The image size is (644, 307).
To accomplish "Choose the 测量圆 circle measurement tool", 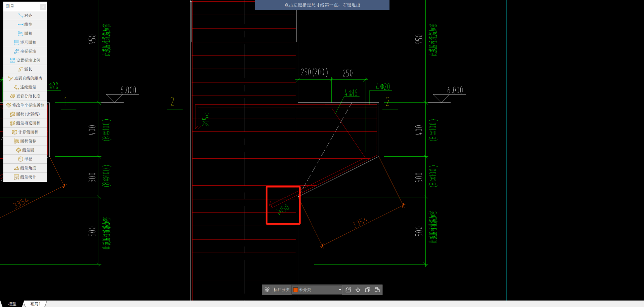I will pyautogui.click(x=25, y=150).
